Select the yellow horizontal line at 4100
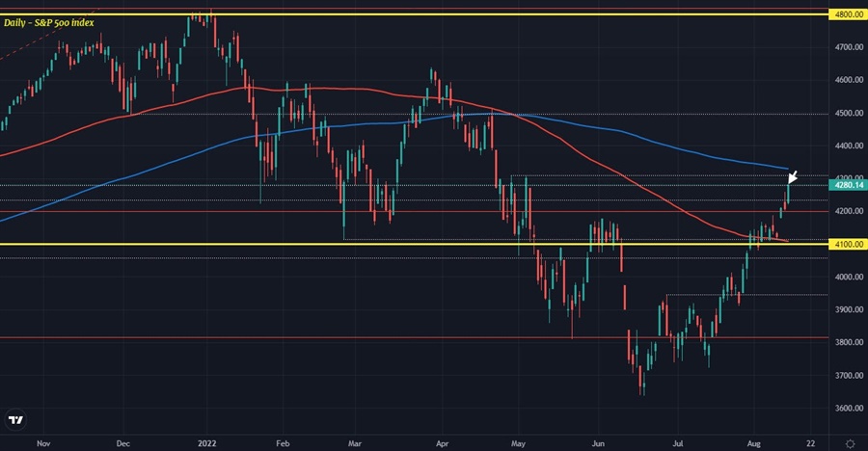 (414, 244)
